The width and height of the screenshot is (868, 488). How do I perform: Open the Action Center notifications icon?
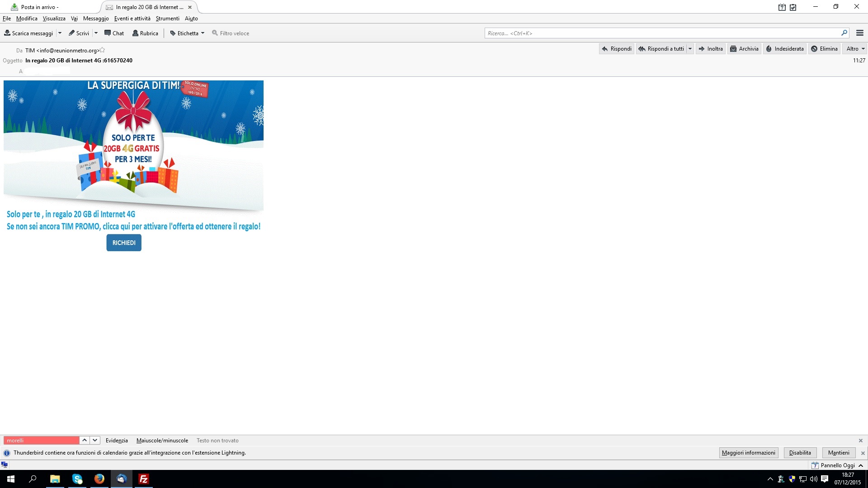(825, 479)
